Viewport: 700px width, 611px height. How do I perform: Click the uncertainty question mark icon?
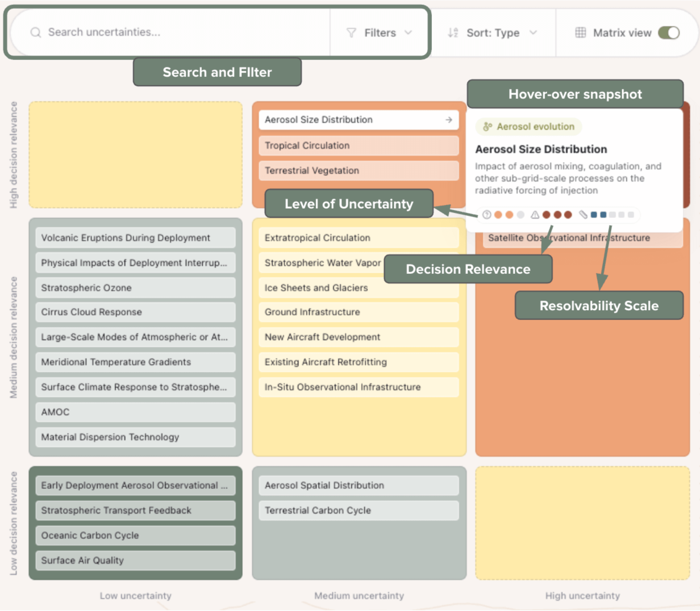(x=486, y=215)
